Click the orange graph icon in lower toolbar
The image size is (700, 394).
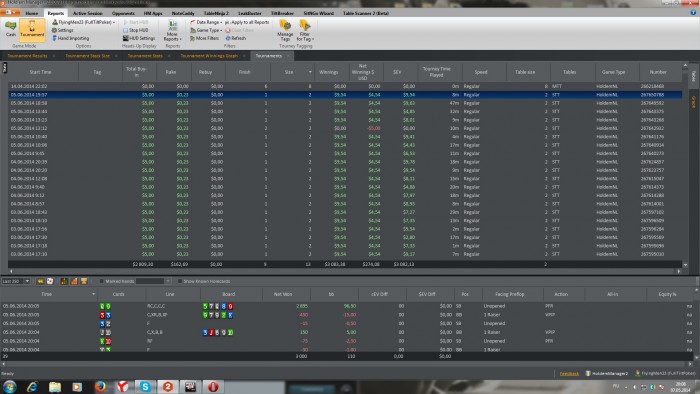74,281
